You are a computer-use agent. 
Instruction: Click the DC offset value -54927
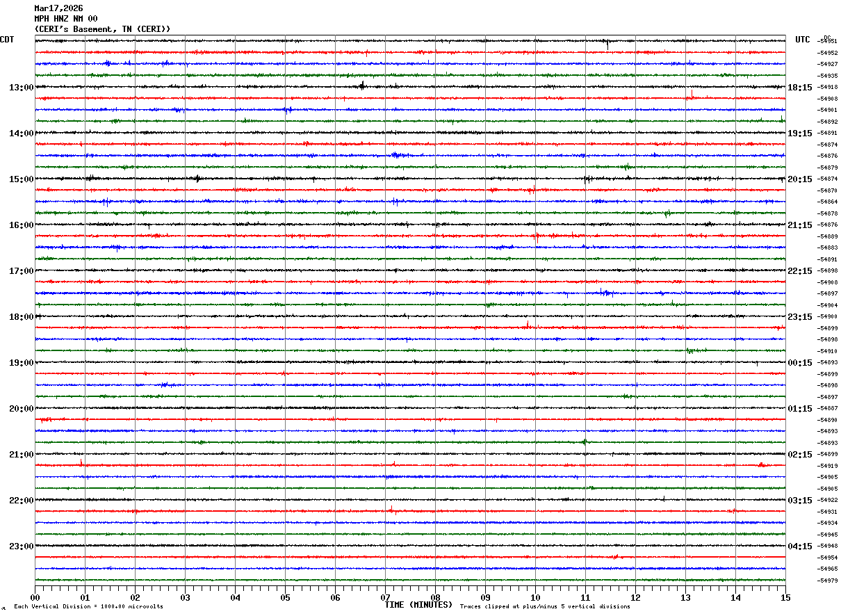[x=827, y=64]
